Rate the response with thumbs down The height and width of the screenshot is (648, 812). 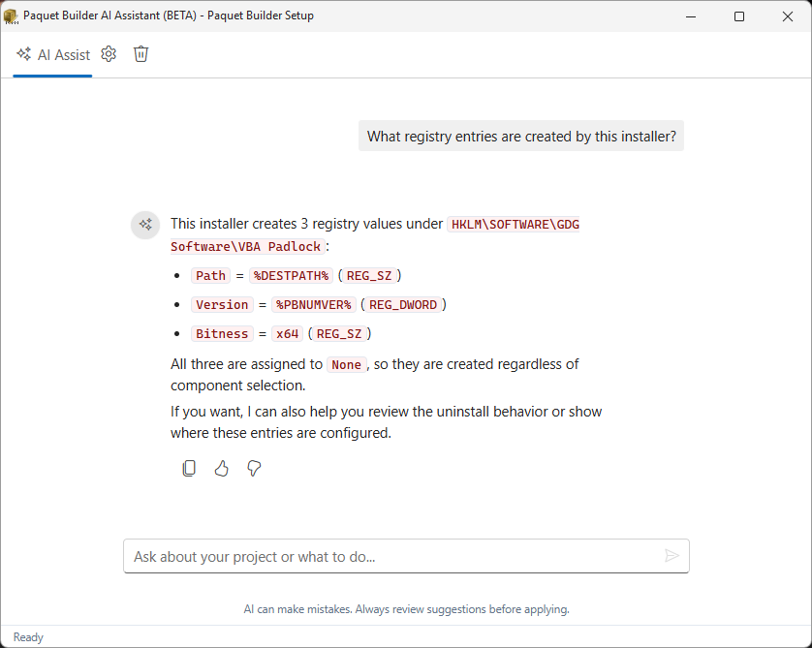[x=253, y=468]
